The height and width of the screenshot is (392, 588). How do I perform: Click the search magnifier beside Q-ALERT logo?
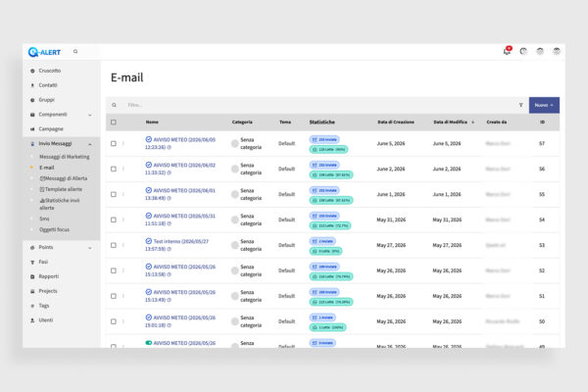pos(75,51)
